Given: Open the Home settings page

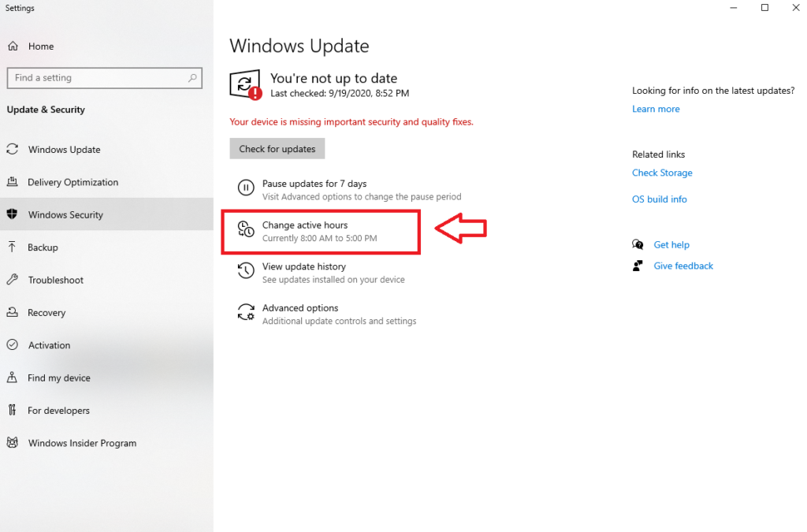Looking at the screenshot, I should [x=106, y=47].
